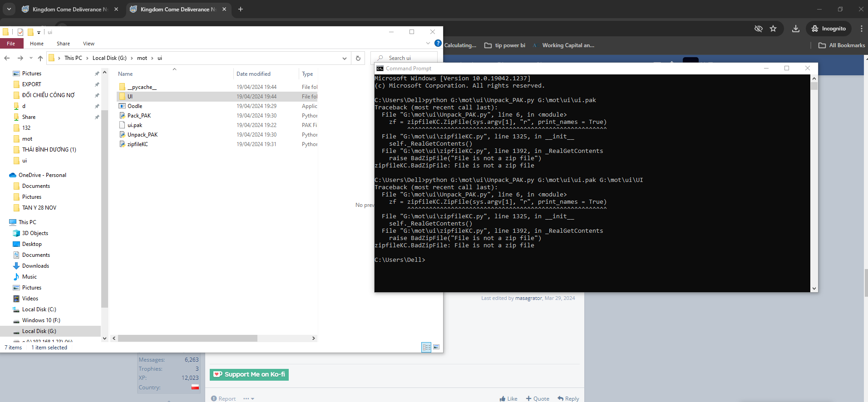Viewport: 868px width, 402px height.
Task: Switch Explorer to Large icons view toggle
Action: [x=436, y=347]
